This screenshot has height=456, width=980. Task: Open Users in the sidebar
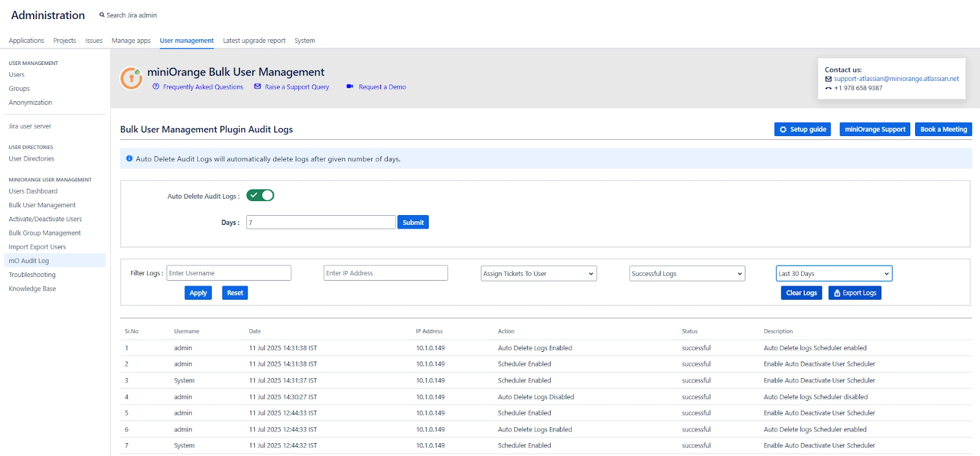point(17,75)
